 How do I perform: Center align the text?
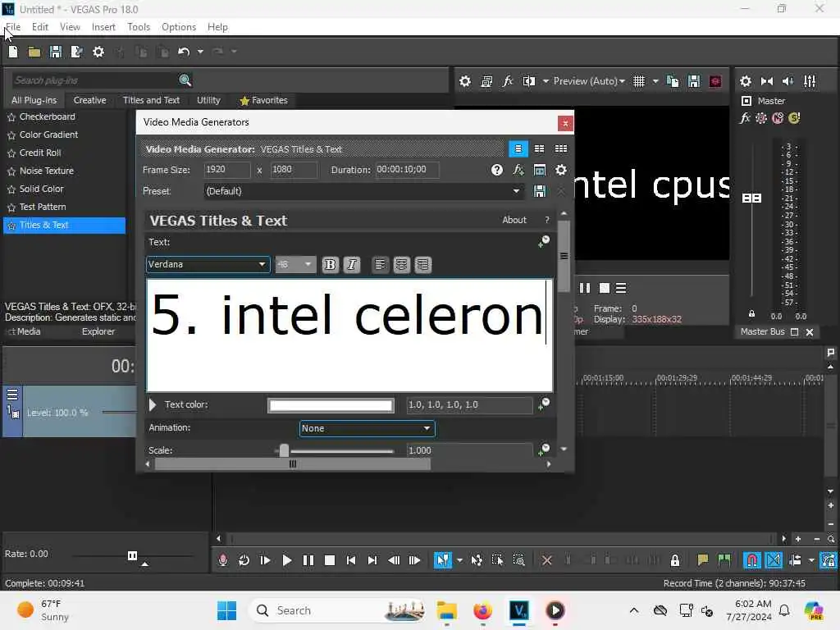tap(401, 265)
